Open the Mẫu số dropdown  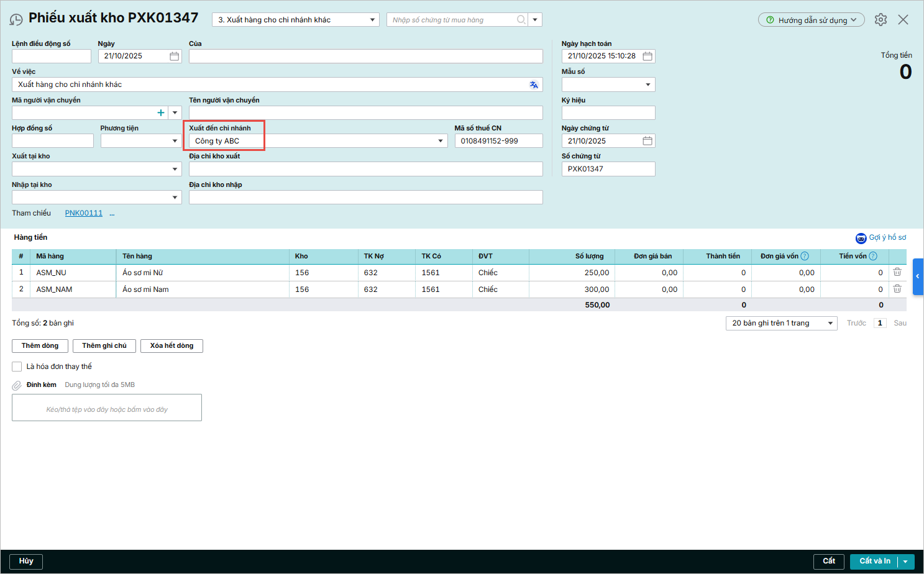pyautogui.click(x=648, y=84)
